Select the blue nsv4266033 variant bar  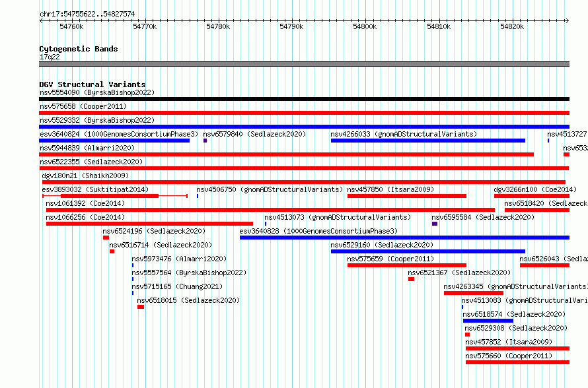point(428,141)
